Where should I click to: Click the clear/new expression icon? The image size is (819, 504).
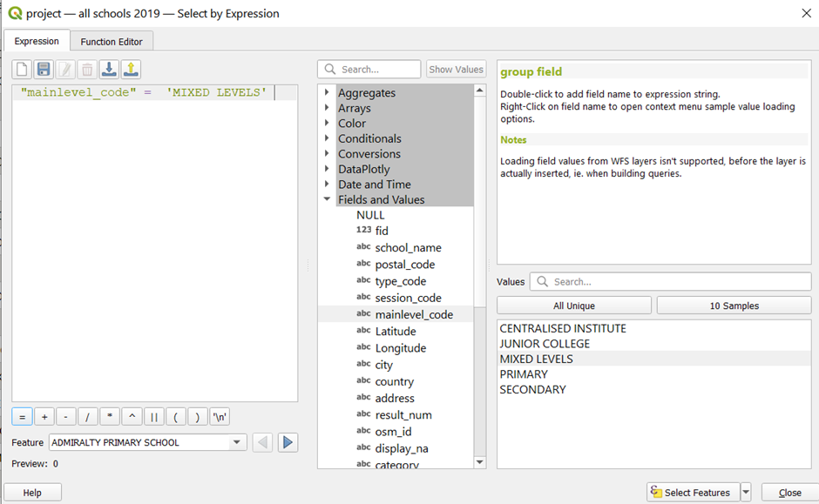22,70
